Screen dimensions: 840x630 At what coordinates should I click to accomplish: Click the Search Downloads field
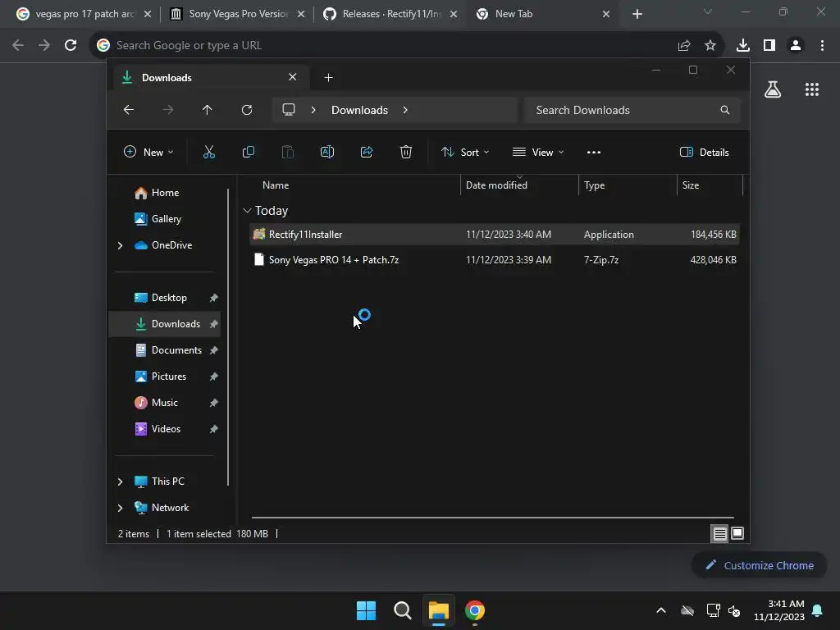[632, 110]
